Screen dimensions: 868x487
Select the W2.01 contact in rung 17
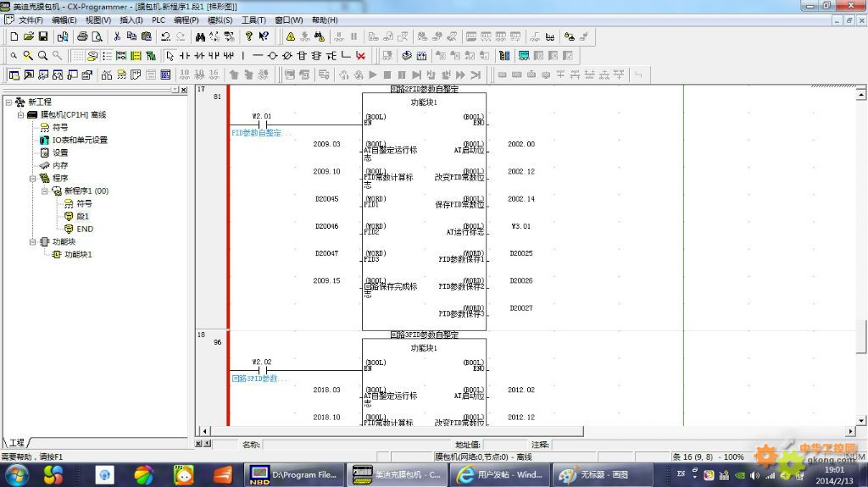[x=263, y=124]
